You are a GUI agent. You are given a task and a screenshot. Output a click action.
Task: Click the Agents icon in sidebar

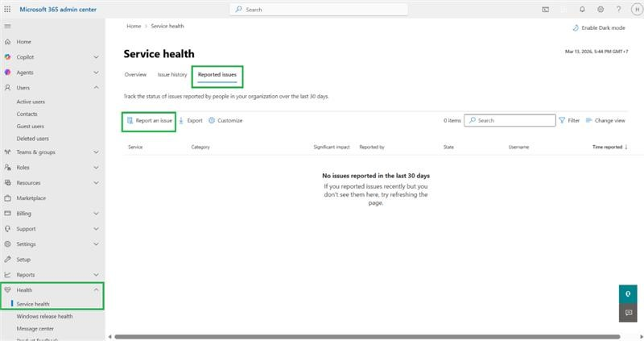tap(7, 72)
